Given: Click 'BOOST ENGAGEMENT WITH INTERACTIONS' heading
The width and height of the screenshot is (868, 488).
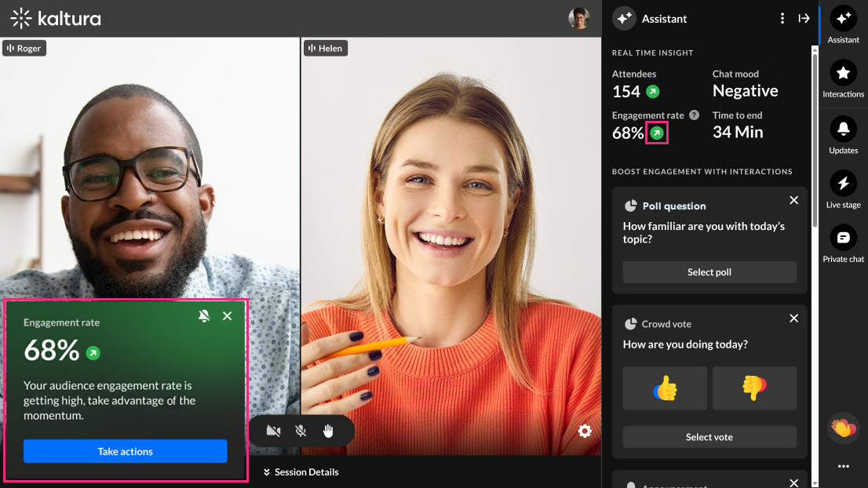Looking at the screenshot, I should (x=702, y=172).
